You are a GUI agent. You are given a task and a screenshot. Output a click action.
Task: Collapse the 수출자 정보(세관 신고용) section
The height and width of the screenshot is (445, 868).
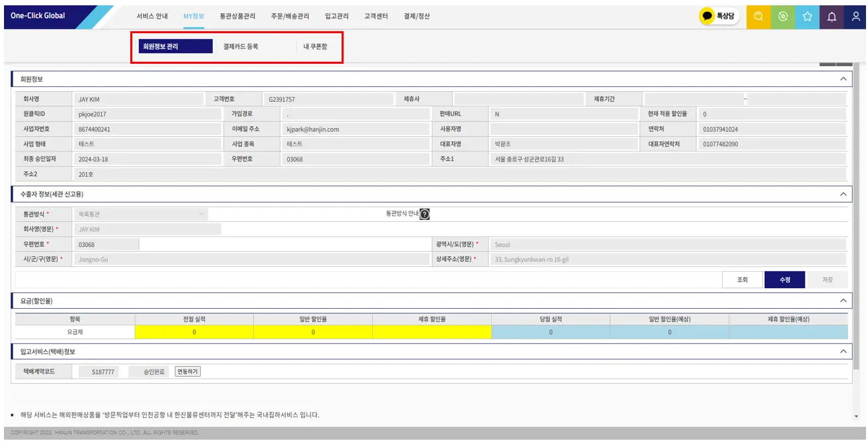(843, 194)
